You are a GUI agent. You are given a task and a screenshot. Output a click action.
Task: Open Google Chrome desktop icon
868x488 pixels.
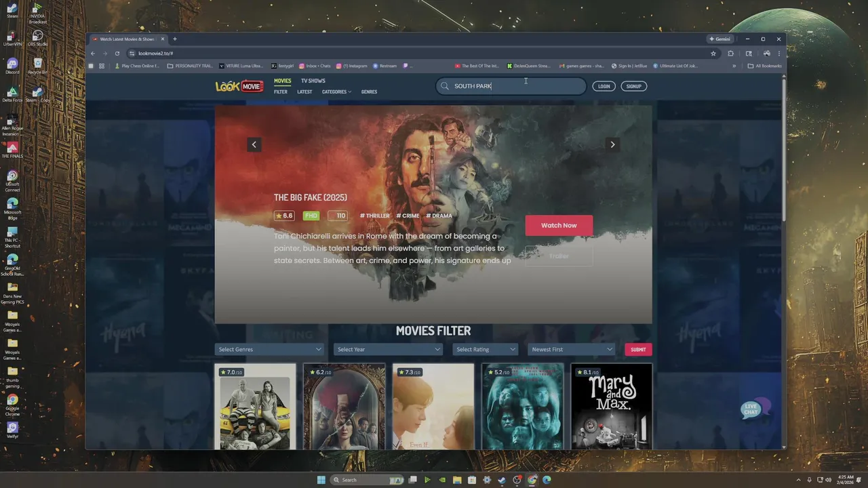click(x=12, y=403)
